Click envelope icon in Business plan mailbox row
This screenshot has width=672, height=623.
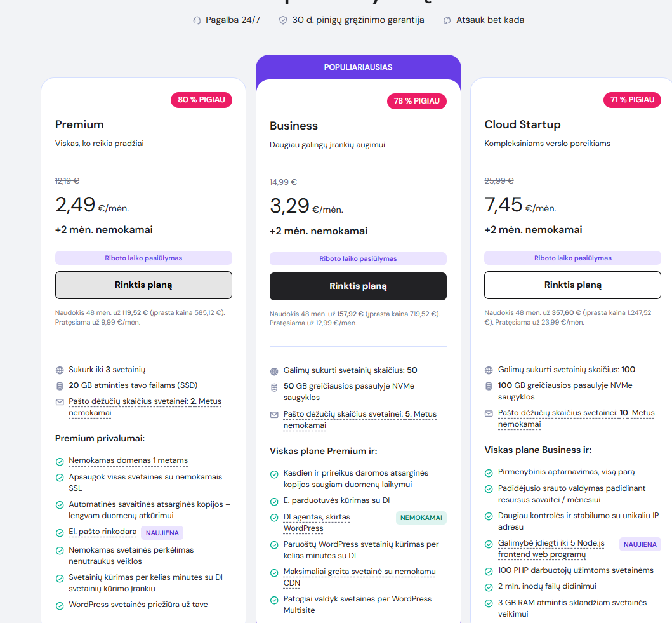click(x=274, y=415)
